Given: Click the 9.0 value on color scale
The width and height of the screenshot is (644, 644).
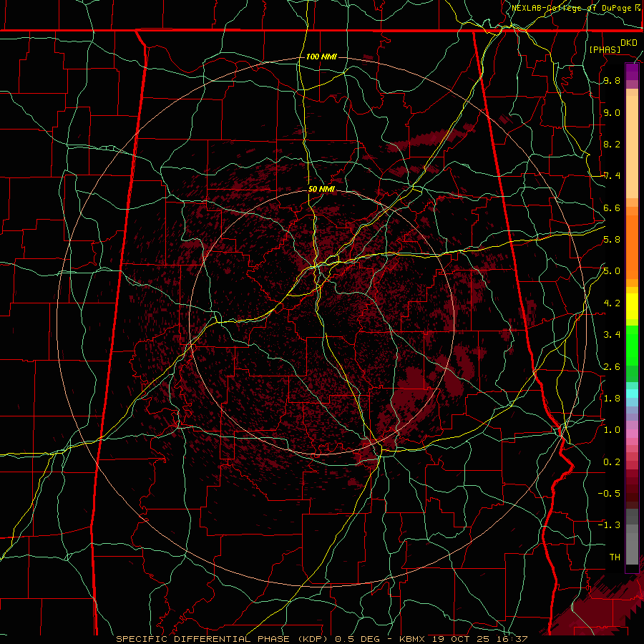Looking at the screenshot, I should 612,112.
